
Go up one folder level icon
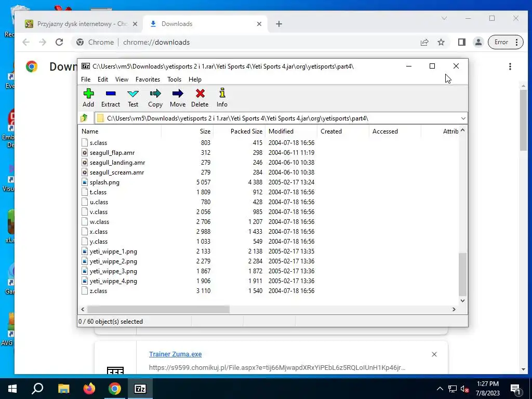click(x=84, y=118)
